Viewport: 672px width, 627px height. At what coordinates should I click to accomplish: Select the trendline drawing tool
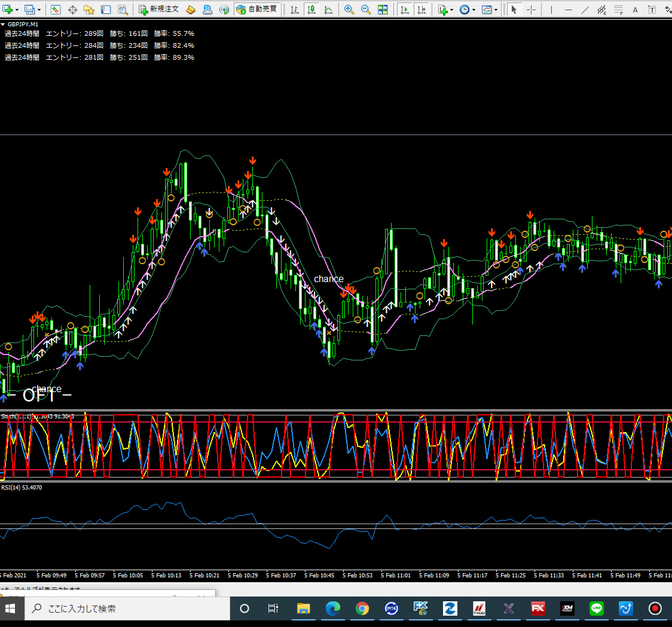pyautogui.click(x=585, y=10)
